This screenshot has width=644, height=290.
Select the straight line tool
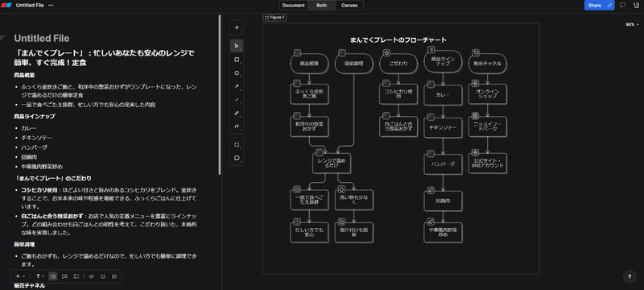point(237,99)
